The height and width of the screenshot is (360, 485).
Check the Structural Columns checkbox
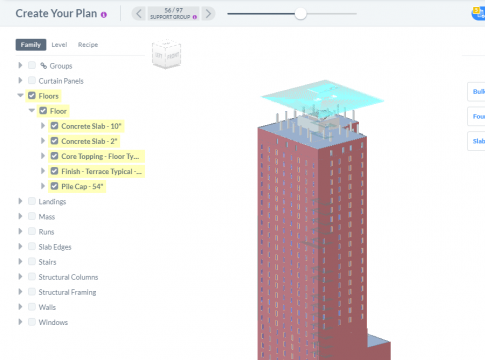(32, 276)
